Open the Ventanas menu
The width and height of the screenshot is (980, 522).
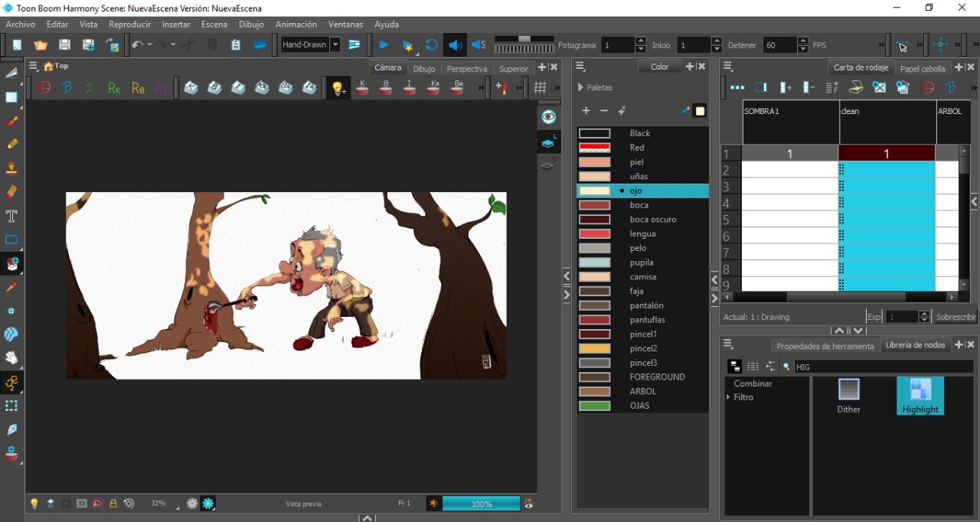[x=346, y=24]
